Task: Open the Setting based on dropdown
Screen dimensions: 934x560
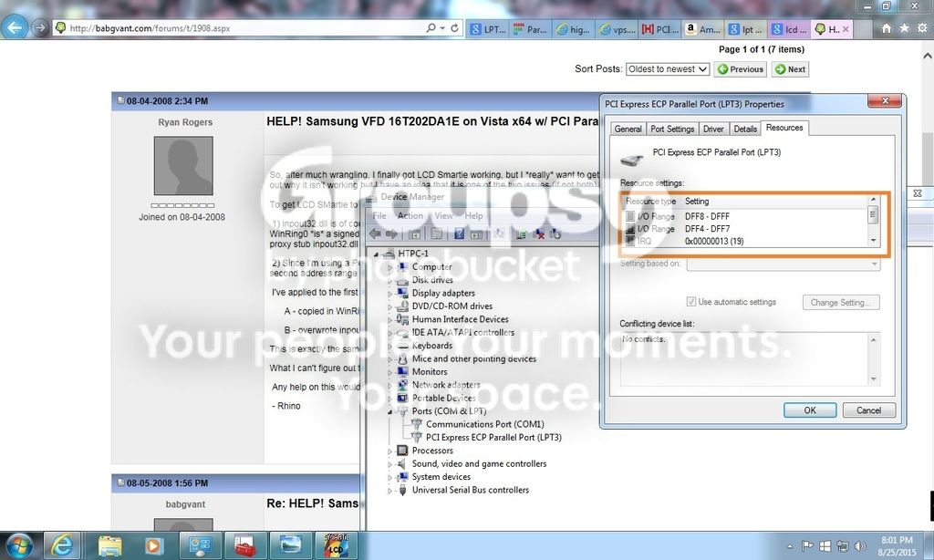Action: (x=784, y=264)
